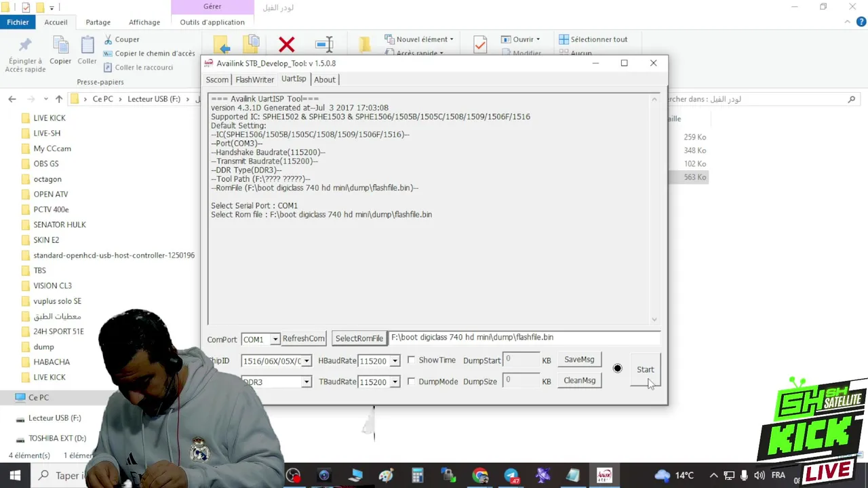Select My CCcam folder in tree
Viewport: 868px width, 488px height.
pos(52,148)
